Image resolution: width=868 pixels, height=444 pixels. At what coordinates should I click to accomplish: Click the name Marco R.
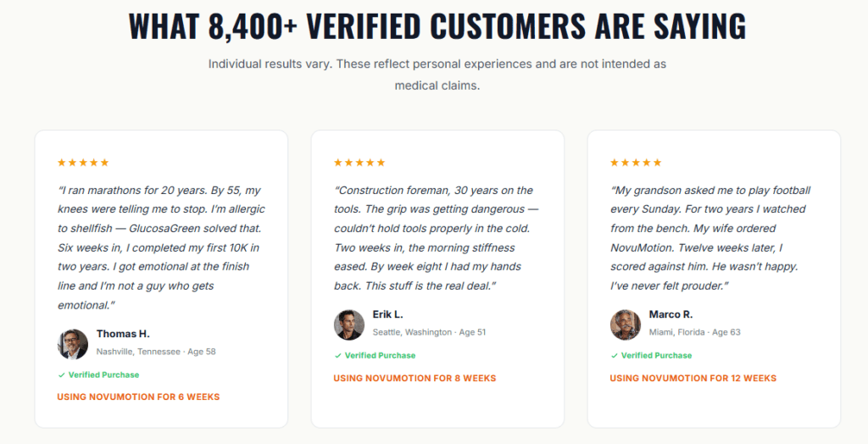click(670, 314)
